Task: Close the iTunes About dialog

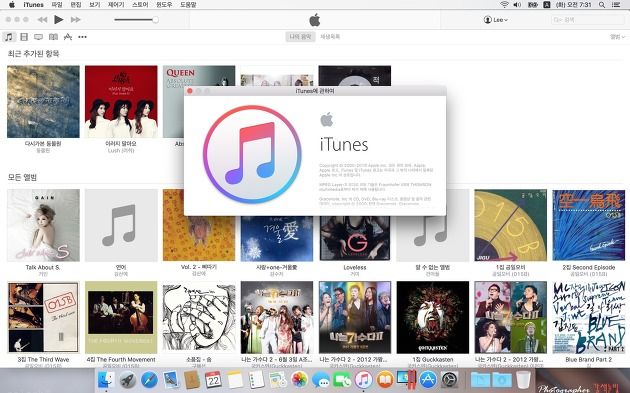Action: click(x=190, y=91)
